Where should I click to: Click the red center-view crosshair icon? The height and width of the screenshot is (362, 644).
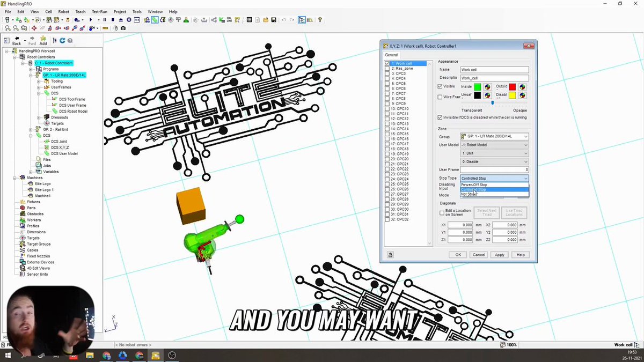[x=34, y=28]
